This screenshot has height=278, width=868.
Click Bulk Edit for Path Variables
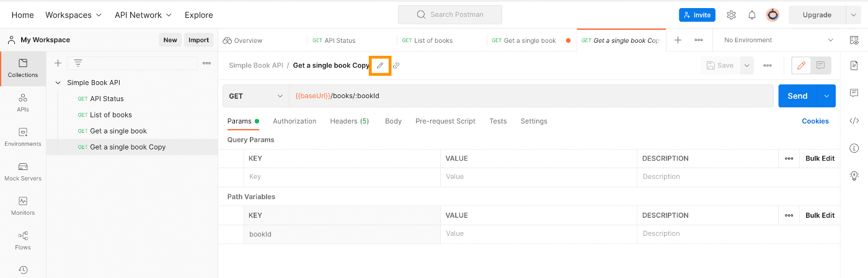tap(820, 215)
